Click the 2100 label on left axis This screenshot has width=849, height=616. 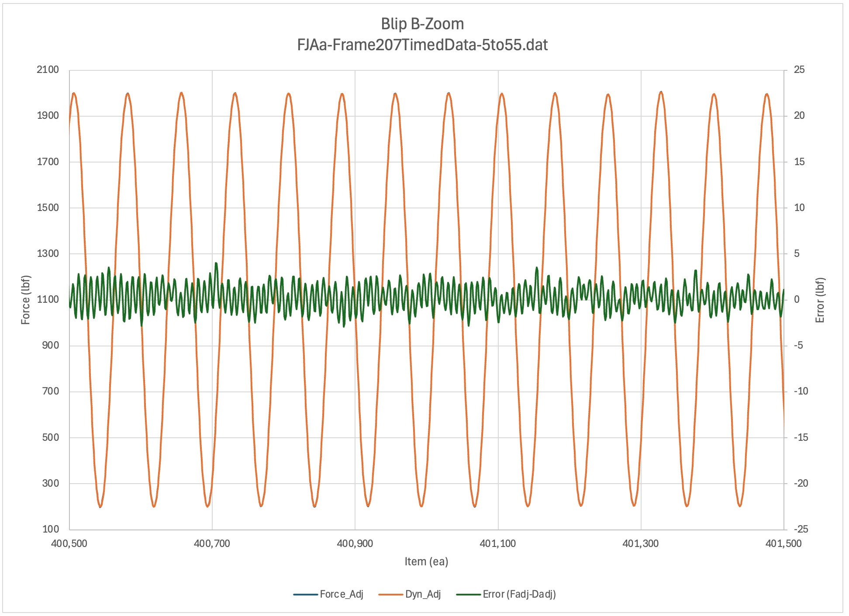coord(48,70)
